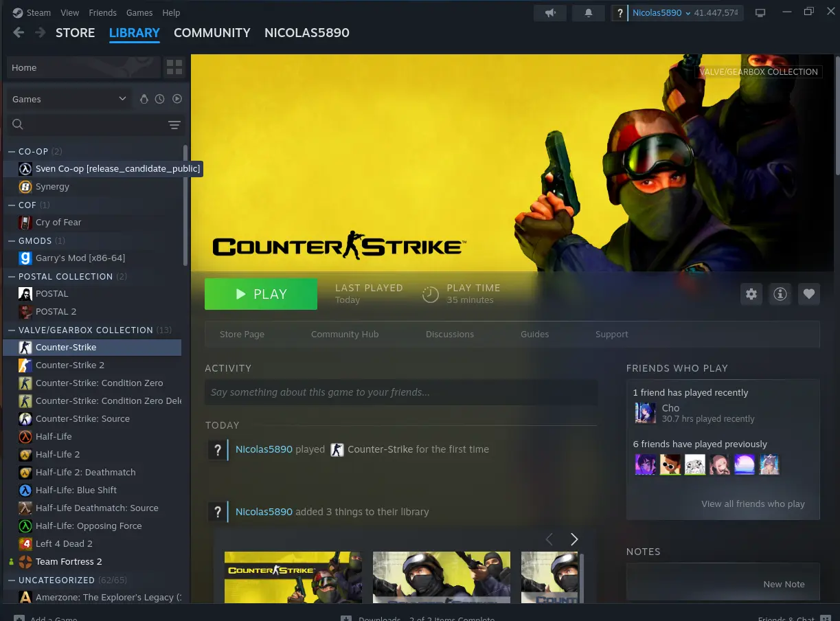Click the forward navigation arrow
Screen dimensions: 840x621
41,32
